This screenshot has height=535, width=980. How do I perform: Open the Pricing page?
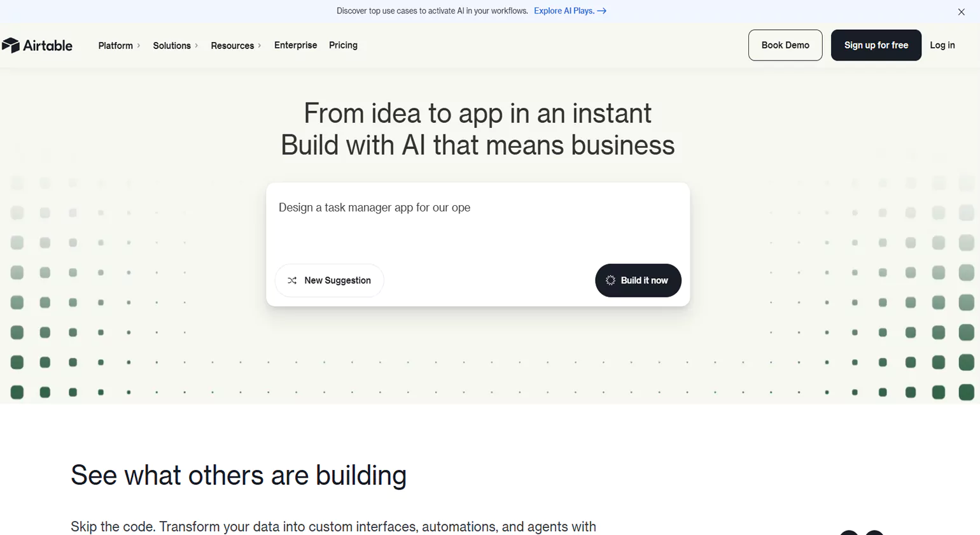coord(343,45)
